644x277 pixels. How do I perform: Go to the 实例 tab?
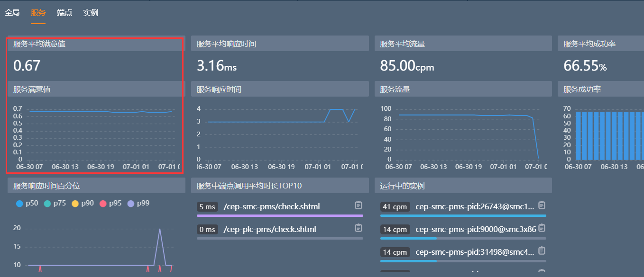[91, 13]
